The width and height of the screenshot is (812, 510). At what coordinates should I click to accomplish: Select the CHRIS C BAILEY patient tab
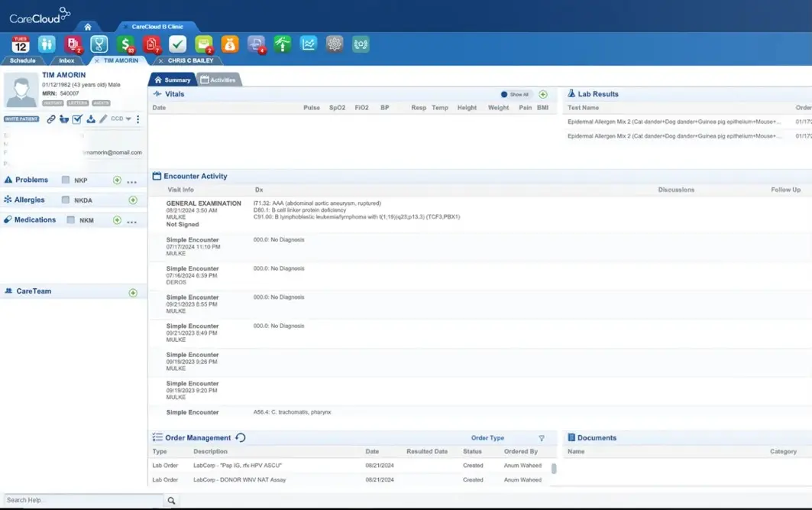pyautogui.click(x=190, y=60)
